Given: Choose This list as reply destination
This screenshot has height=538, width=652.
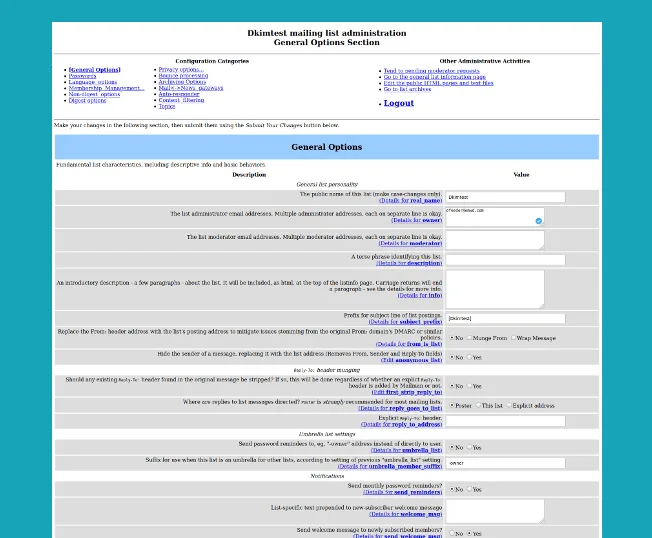Looking at the screenshot, I should click(479, 405).
